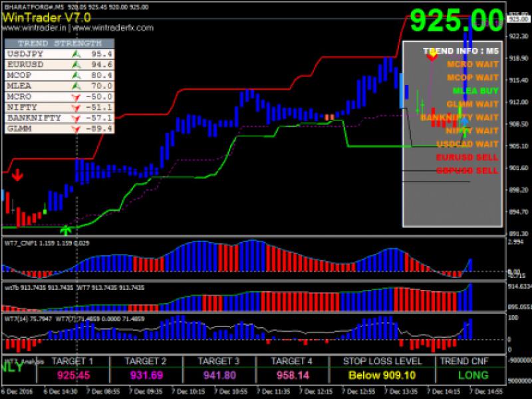Click the large green 925.00 price display
This screenshot has width=532, height=399.
pyautogui.click(x=457, y=21)
